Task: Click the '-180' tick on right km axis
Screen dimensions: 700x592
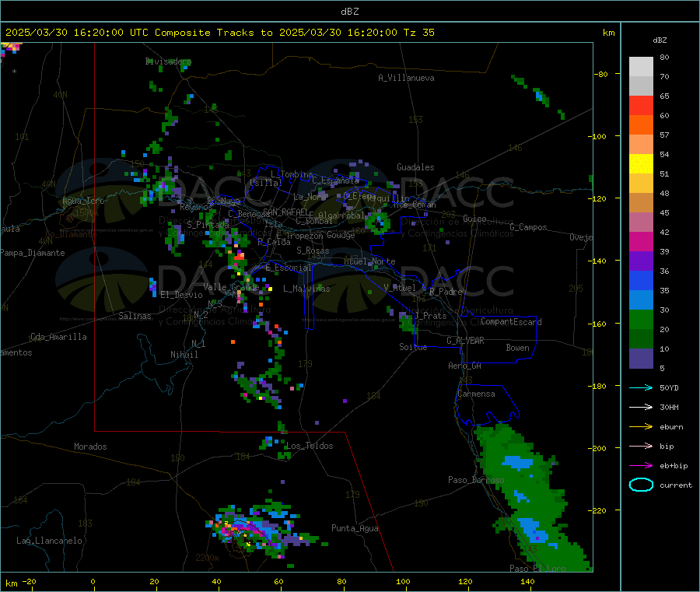Action: (x=599, y=386)
